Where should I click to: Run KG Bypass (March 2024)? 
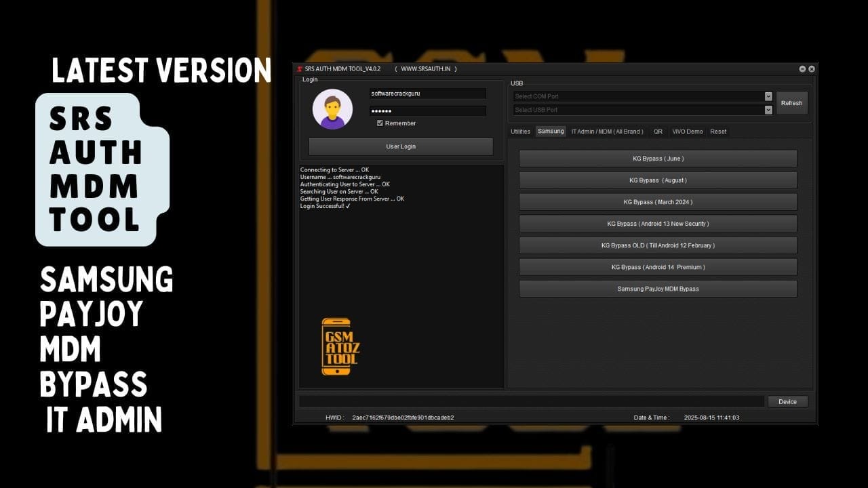tap(658, 202)
